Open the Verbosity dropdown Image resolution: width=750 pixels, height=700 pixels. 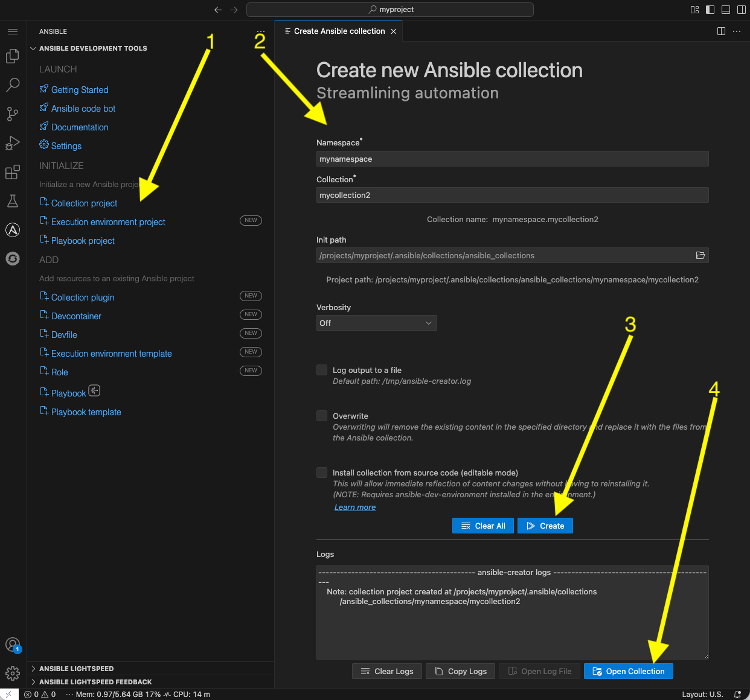[x=376, y=323]
